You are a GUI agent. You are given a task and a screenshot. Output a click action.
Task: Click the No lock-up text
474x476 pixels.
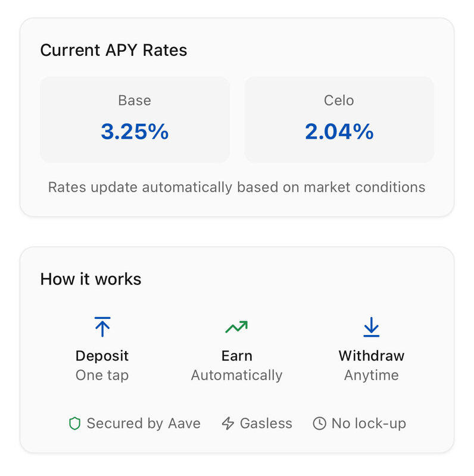click(369, 424)
